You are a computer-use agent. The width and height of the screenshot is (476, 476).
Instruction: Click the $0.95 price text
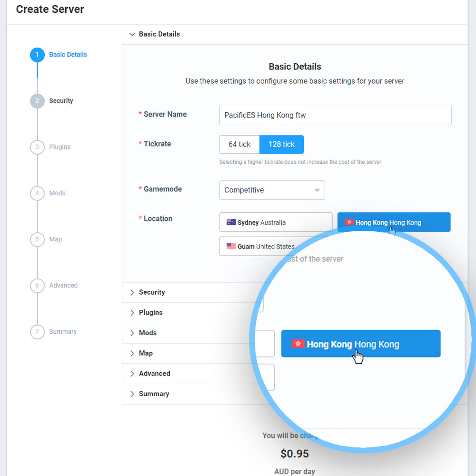tap(295, 454)
